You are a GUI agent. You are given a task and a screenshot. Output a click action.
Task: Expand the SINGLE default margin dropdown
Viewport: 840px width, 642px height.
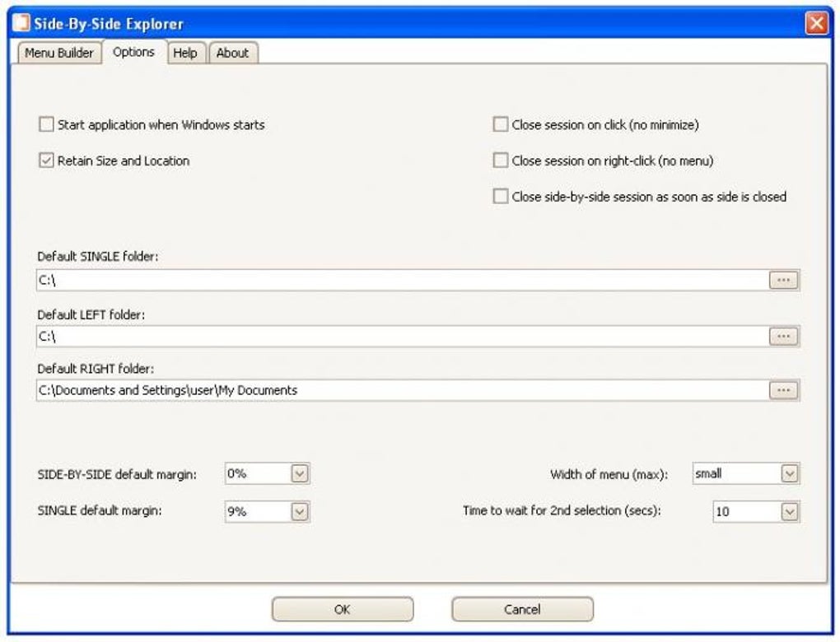[300, 512]
